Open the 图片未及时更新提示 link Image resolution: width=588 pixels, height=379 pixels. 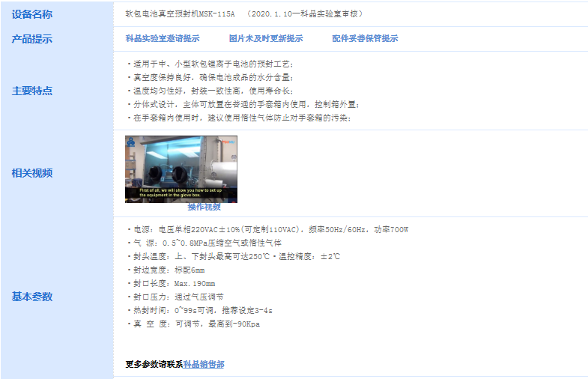266,38
